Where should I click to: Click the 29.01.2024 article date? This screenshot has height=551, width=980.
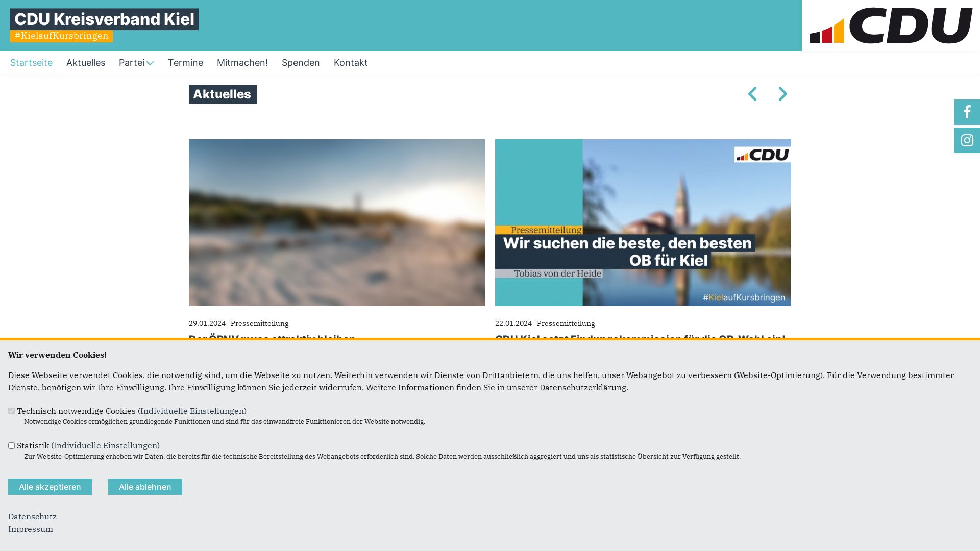pos(207,323)
